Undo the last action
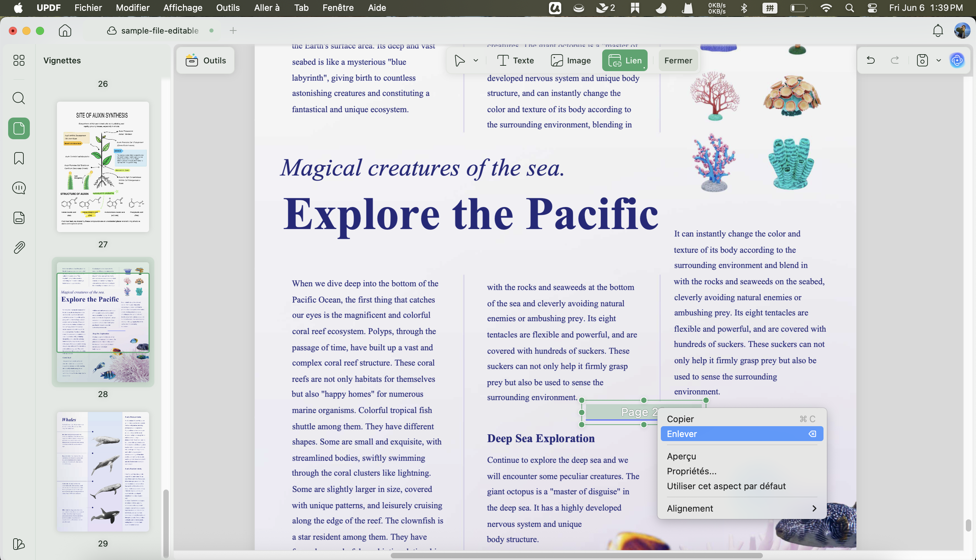This screenshot has height=560, width=976. point(871,60)
